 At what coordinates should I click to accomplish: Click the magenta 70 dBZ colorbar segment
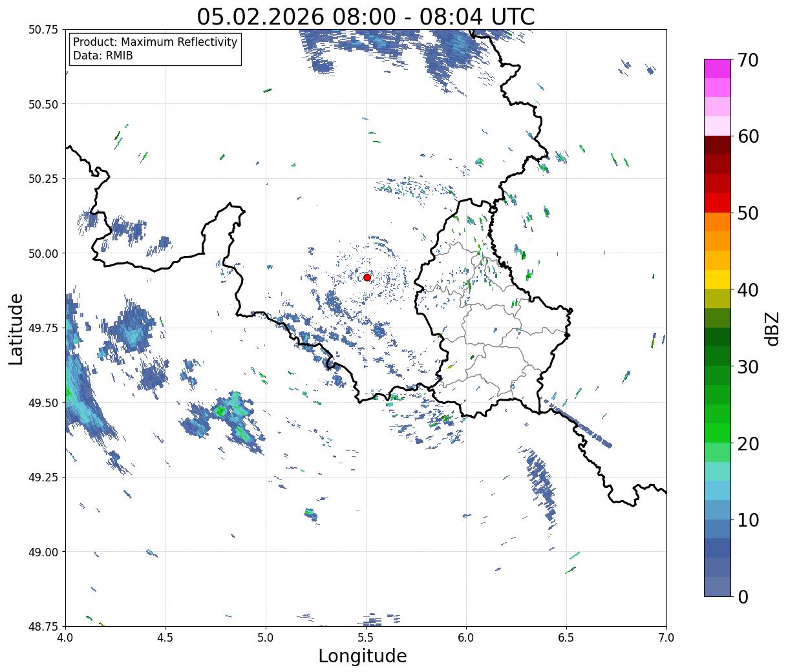[718, 68]
